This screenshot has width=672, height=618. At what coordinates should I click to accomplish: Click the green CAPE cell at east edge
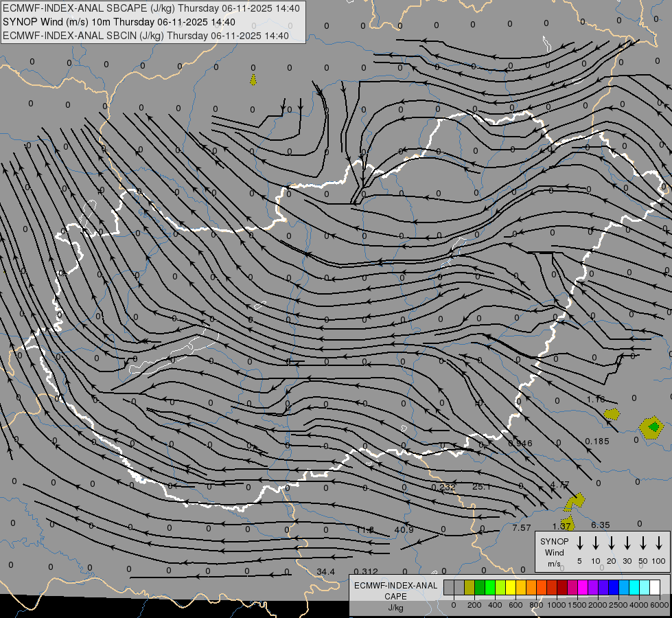tap(653, 426)
